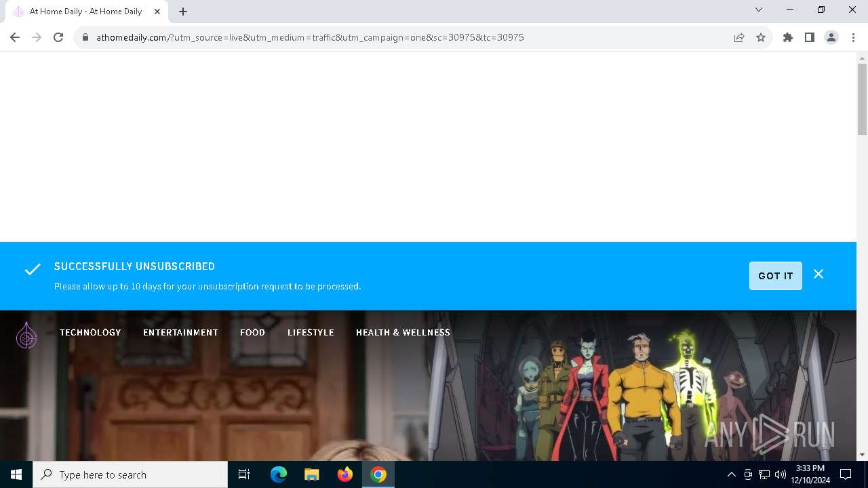
Task: Open the volume speaker tray icon
Action: [x=781, y=474]
